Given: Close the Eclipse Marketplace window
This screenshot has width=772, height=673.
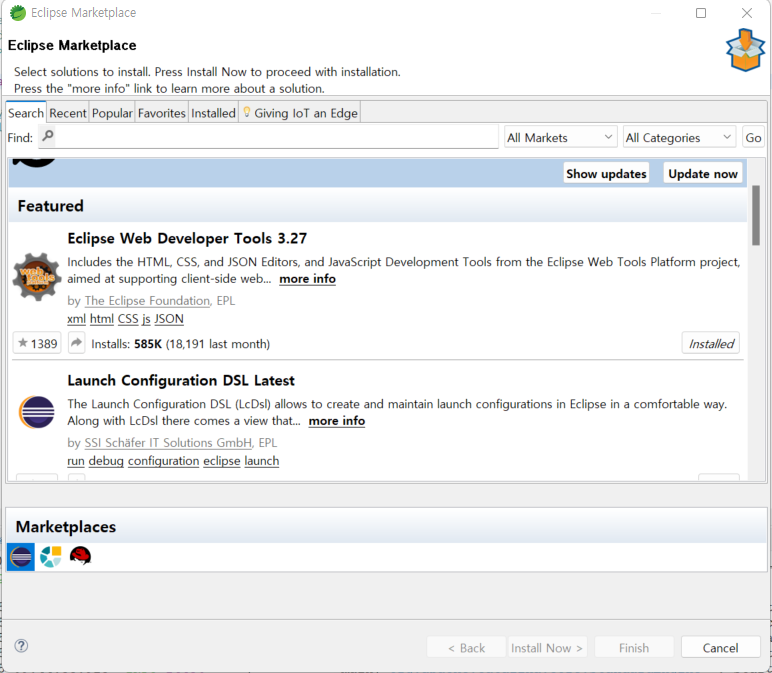Looking at the screenshot, I should point(746,13).
